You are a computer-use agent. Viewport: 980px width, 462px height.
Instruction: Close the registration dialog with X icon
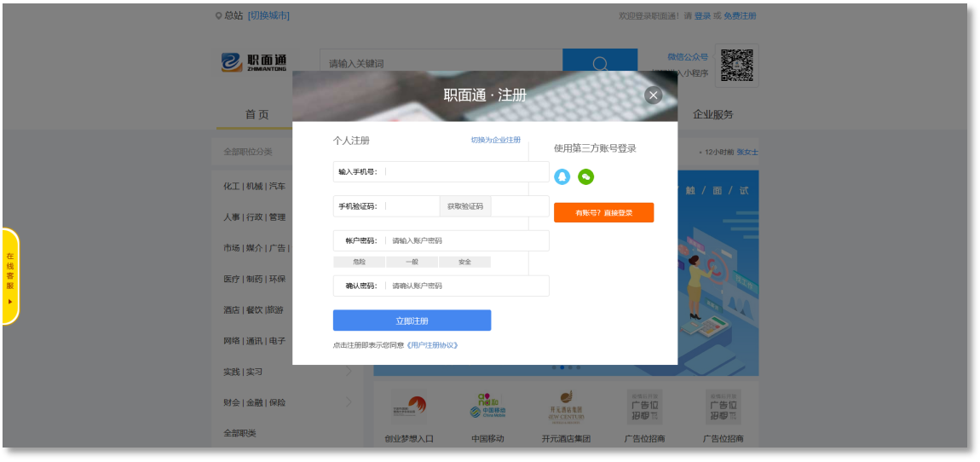pos(653,95)
